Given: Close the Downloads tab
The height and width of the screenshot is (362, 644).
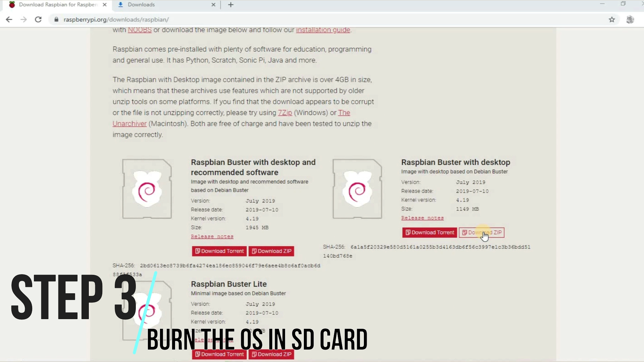Looking at the screenshot, I should pyautogui.click(x=213, y=5).
